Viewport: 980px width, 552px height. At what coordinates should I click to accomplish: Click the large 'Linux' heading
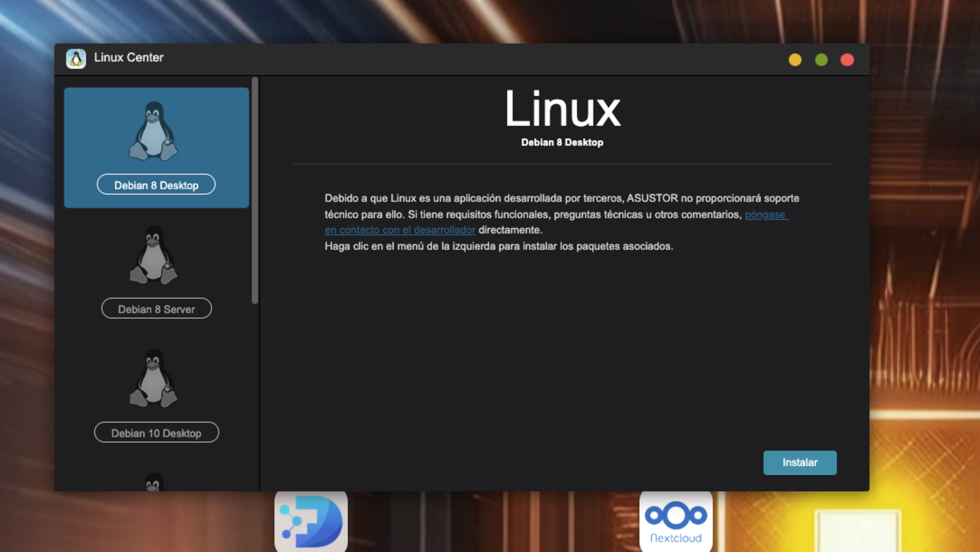pyautogui.click(x=563, y=109)
